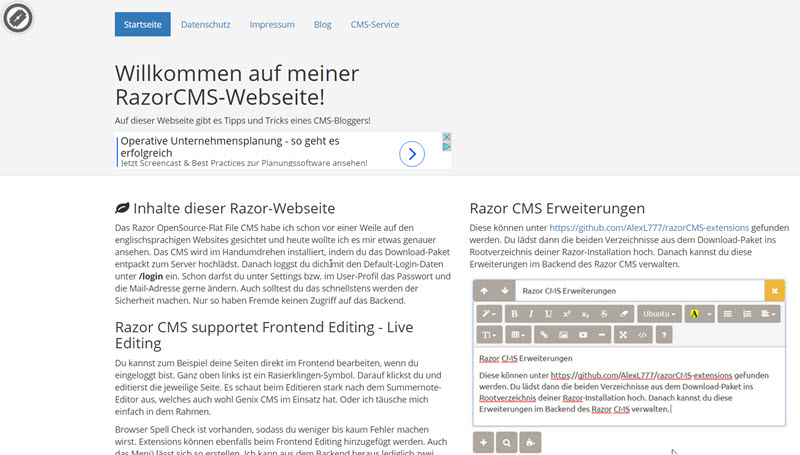The height and width of the screenshot is (455, 800).
Task: Open the color picker dropdown arrow
Action: [709, 314]
